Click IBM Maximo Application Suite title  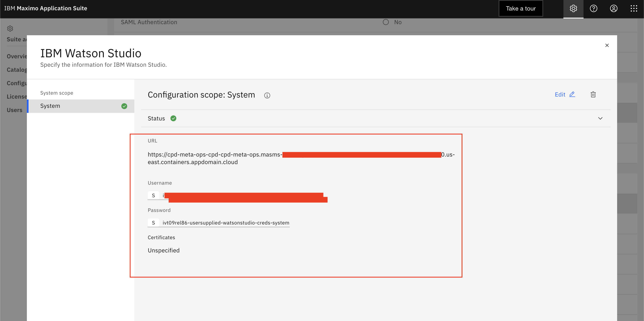[x=46, y=8]
